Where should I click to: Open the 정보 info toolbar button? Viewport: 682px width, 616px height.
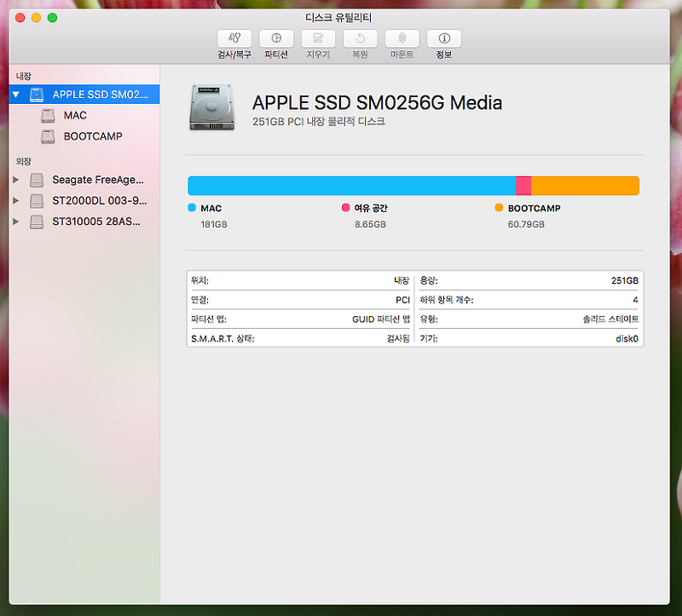pos(444,38)
